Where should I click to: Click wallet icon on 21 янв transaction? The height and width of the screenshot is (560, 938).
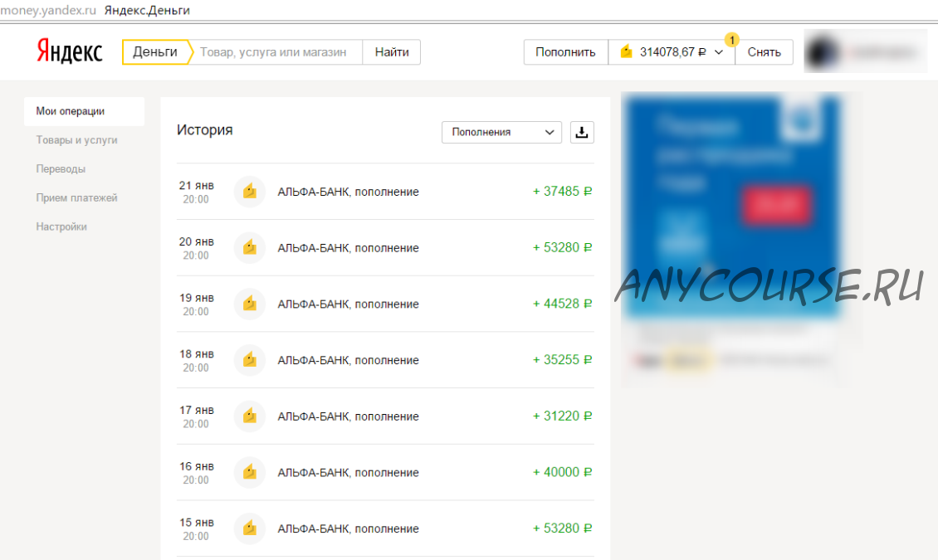click(x=249, y=192)
